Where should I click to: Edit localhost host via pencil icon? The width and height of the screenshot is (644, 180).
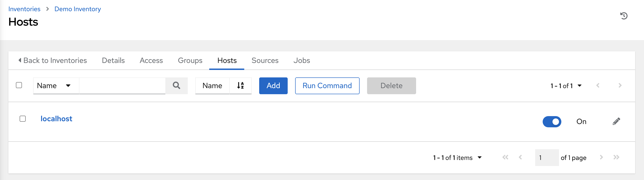coord(616,121)
